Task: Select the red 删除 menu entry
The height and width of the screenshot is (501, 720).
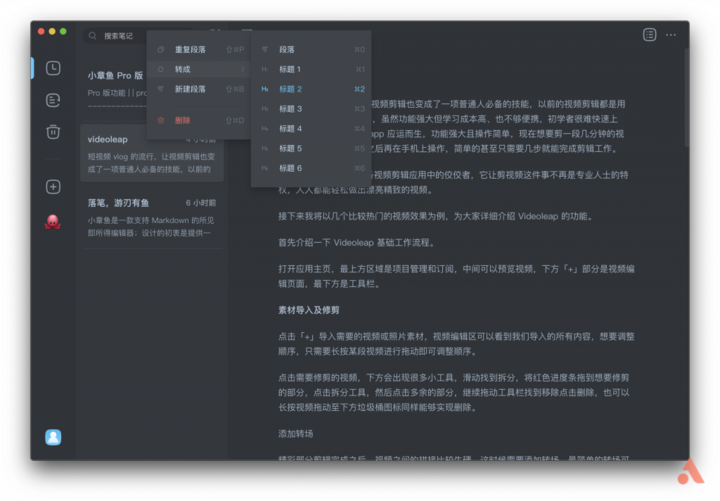Action: [x=199, y=120]
